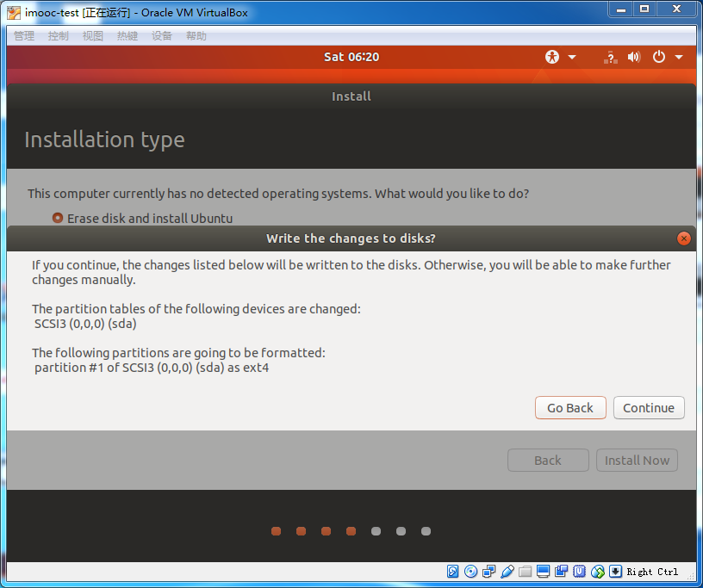Screen dimensions: 703x588
Task: Open the sound volume icon
Action: point(634,57)
